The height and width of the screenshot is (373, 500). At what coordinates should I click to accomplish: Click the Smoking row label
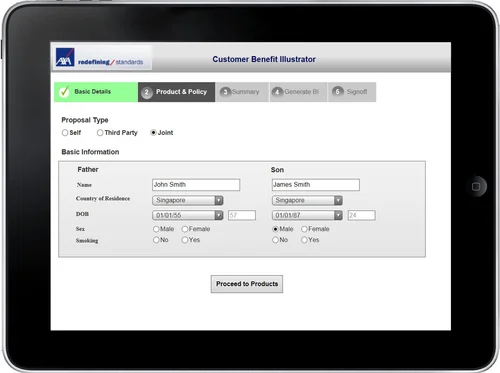(x=87, y=240)
